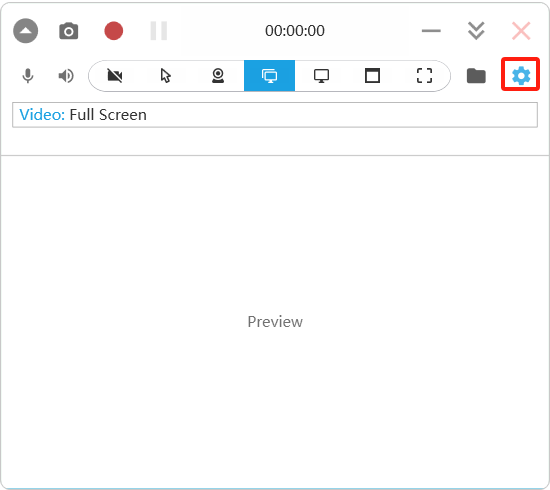550x490 pixels.
Task: Click the Video: Full Screen source field
Action: point(275,115)
